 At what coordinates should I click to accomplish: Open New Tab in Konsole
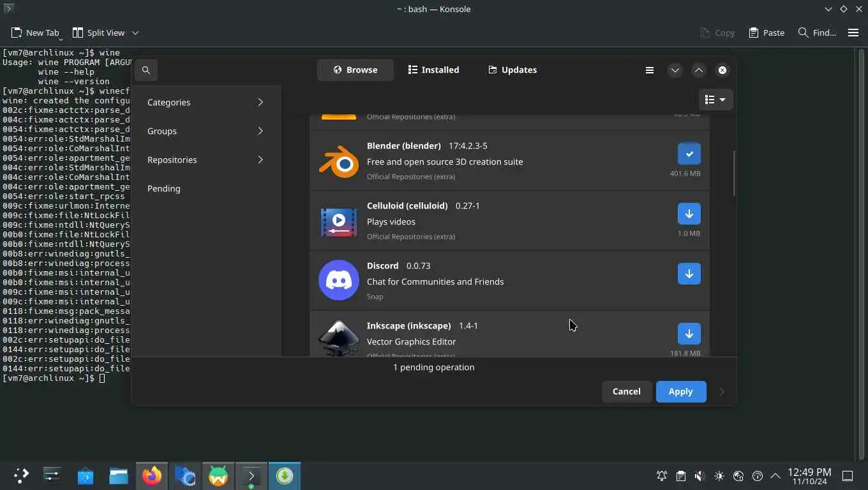tap(36, 33)
